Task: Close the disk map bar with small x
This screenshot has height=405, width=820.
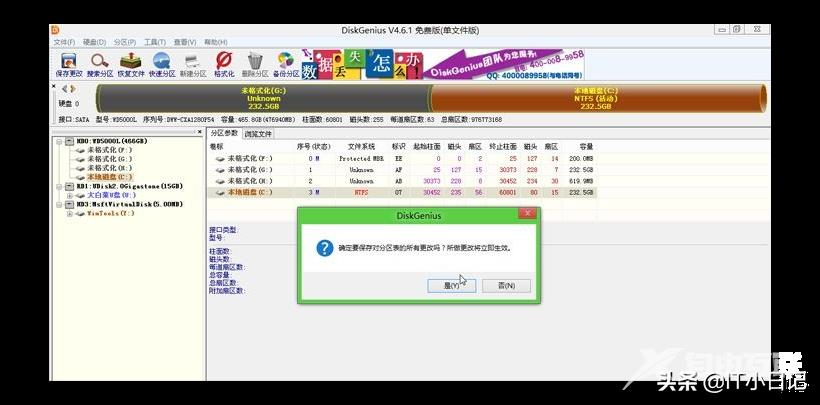Action: click(x=53, y=86)
